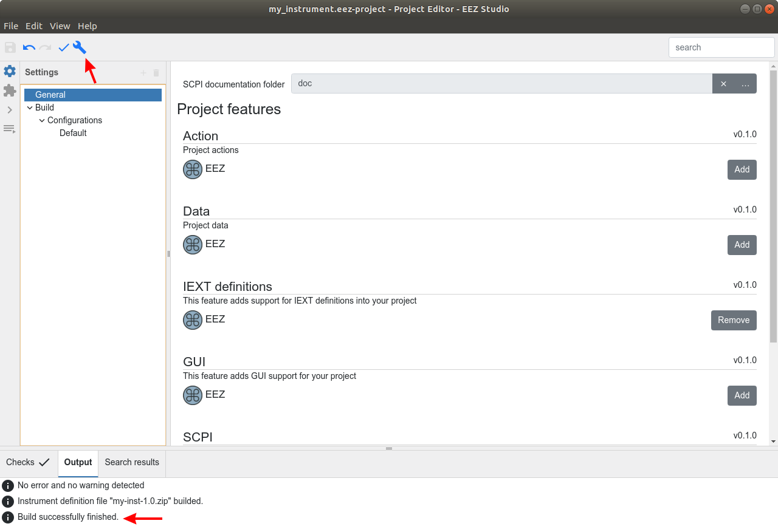The width and height of the screenshot is (778, 532).
Task: Add item using Settings panel plus icon
Action: tap(143, 72)
